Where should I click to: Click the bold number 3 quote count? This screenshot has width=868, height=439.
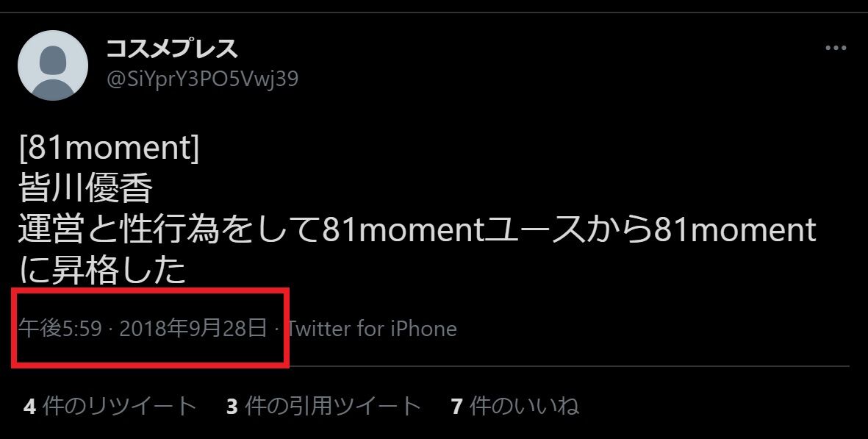[x=232, y=407]
